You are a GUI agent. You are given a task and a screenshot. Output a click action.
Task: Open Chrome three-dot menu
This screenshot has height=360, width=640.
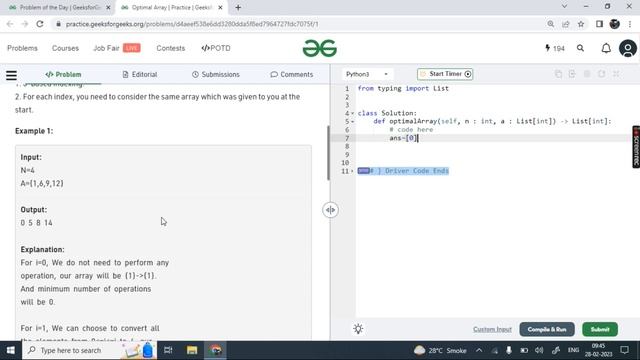(630, 24)
